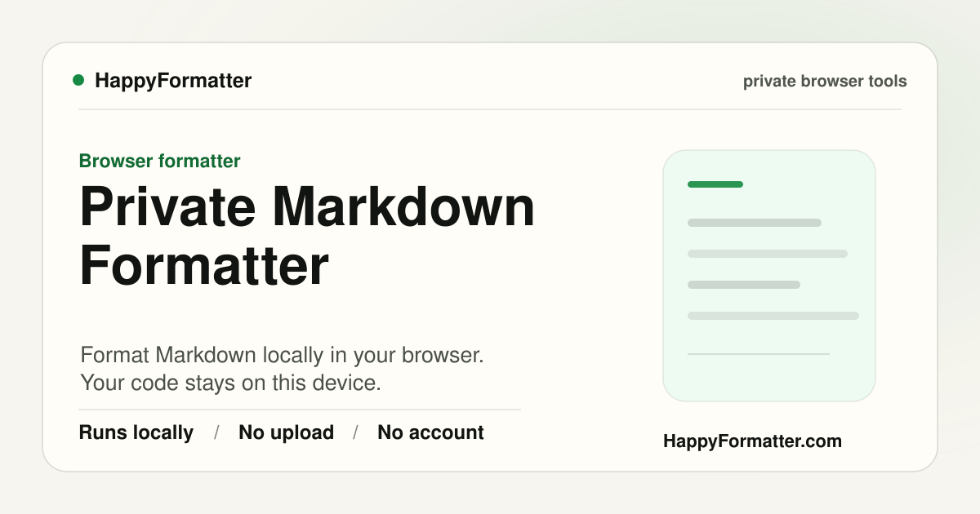The height and width of the screenshot is (514, 980).
Task: Click the green document illustration card
Action: [x=769, y=276]
